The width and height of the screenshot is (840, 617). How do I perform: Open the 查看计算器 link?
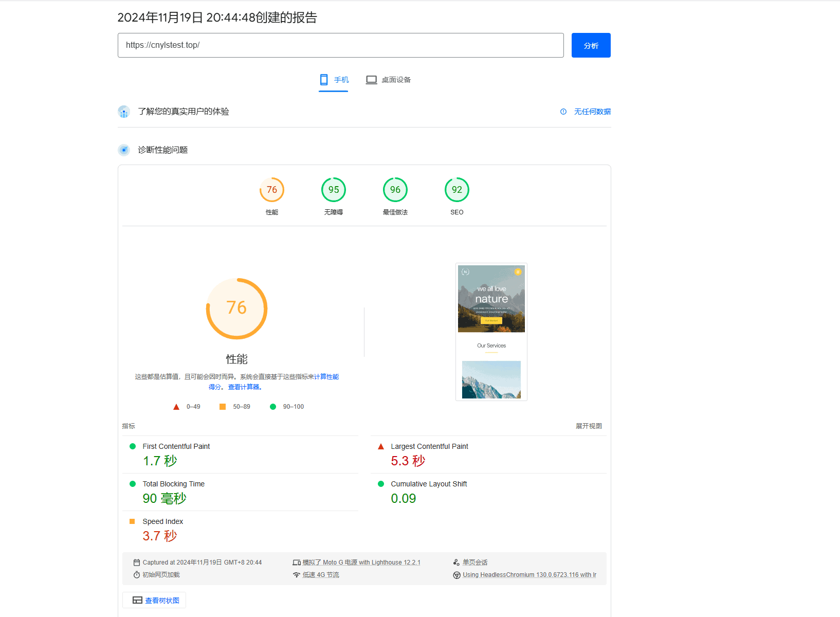pyautogui.click(x=244, y=387)
